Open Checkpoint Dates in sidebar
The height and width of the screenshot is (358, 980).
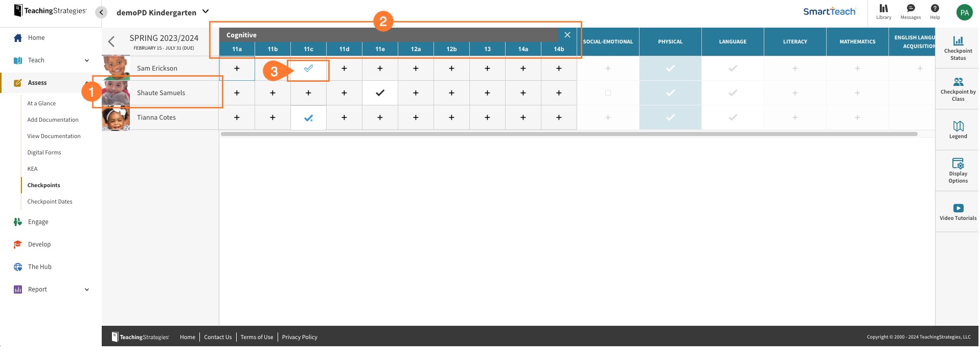tap(50, 202)
